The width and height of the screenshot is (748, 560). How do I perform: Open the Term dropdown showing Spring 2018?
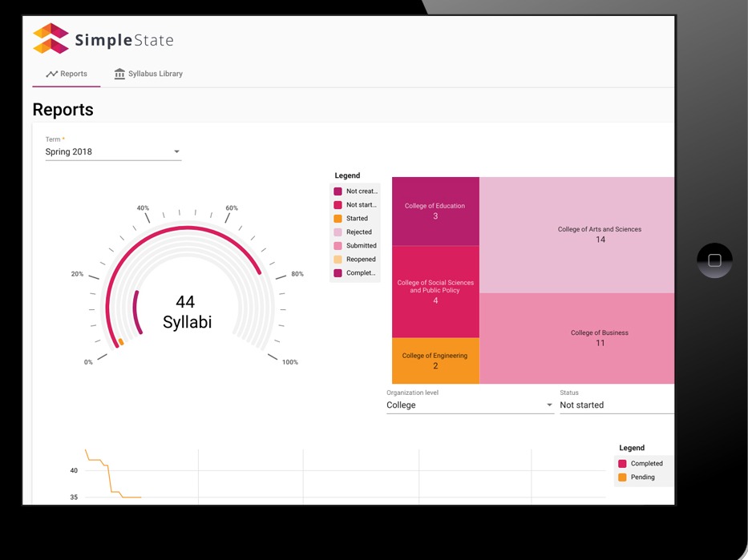(x=113, y=151)
